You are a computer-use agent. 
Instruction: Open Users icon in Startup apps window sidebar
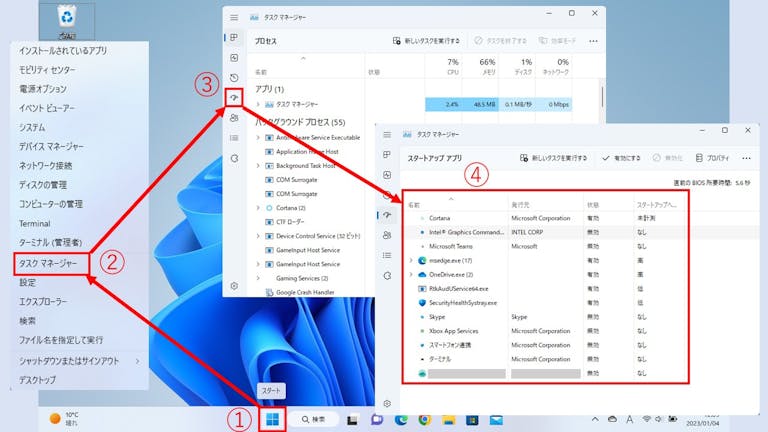(x=387, y=235)
